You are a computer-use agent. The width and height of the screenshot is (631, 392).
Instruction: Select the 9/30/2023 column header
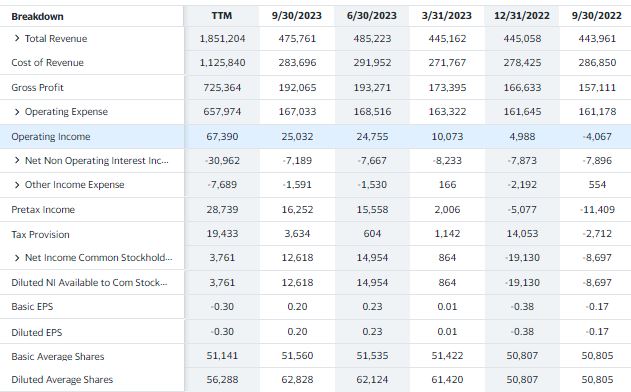click(x=297, y=16)
